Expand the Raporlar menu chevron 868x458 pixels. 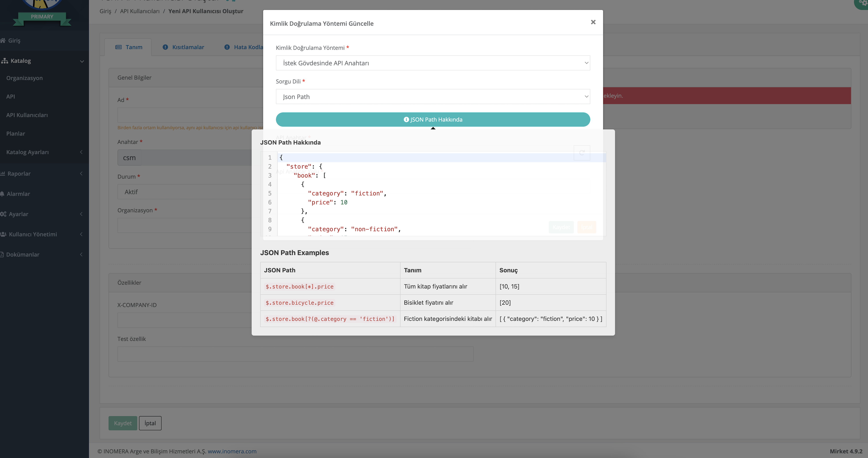coord(81,174)
